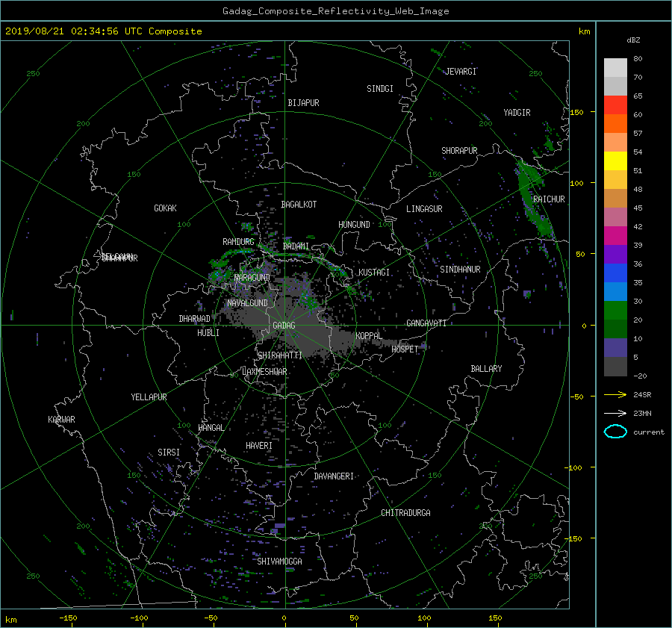
Task: Click the SHORAPUR city label
Action: point(459,151)
